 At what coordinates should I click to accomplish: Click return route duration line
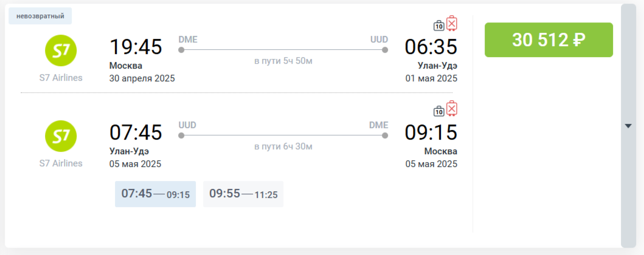[283, 135]
